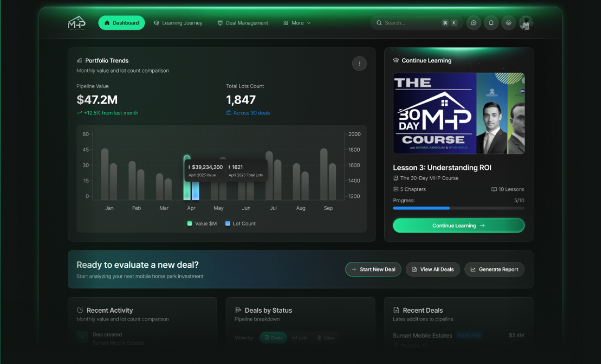Screen dimensions: 601x364
Task: Click the green Continue Learning button
Action: click(459, 226)
